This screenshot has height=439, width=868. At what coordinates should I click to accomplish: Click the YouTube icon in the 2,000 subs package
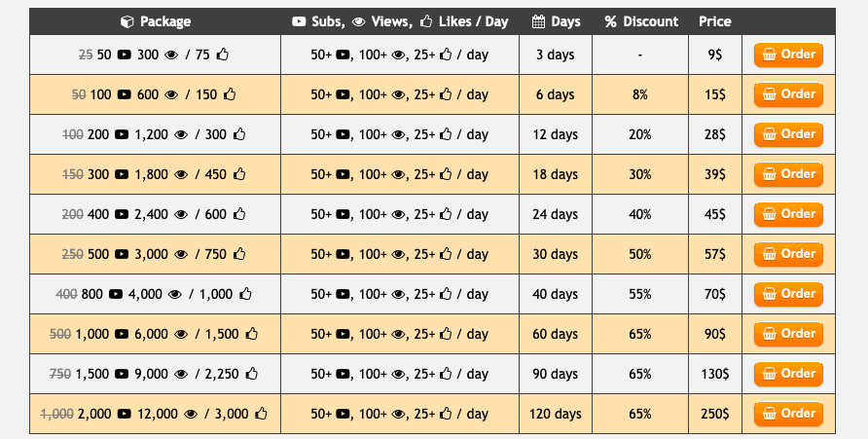pyautogui.click(x=125, y=414)
